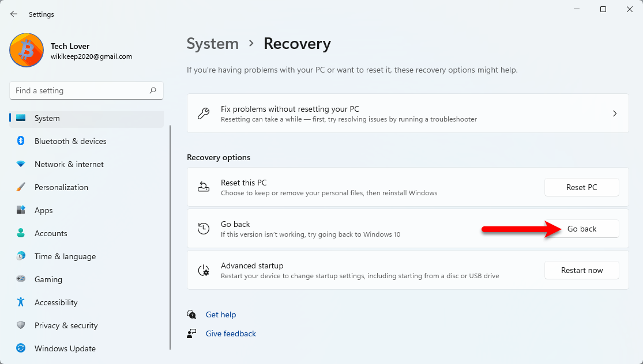Image resolution: width=643 pixels, height=364 pixels.
Task: Click the Gaming controller icon
Action: [21, 279]
